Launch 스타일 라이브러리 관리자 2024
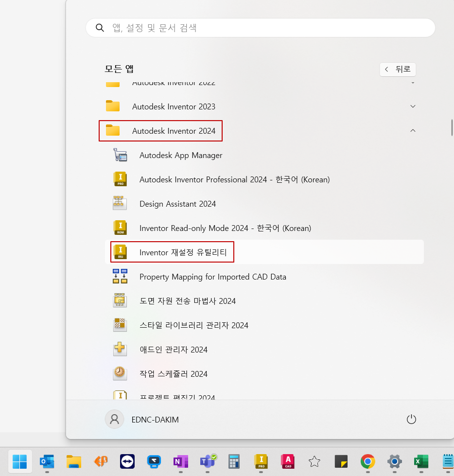 (x=264, y=325)
